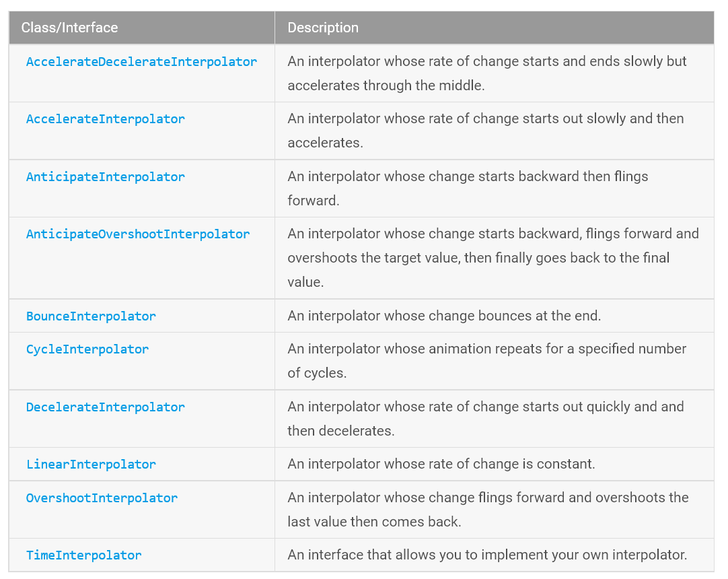
Task: Click the AccelerateInterpolator link
Action: pos(106,119)
